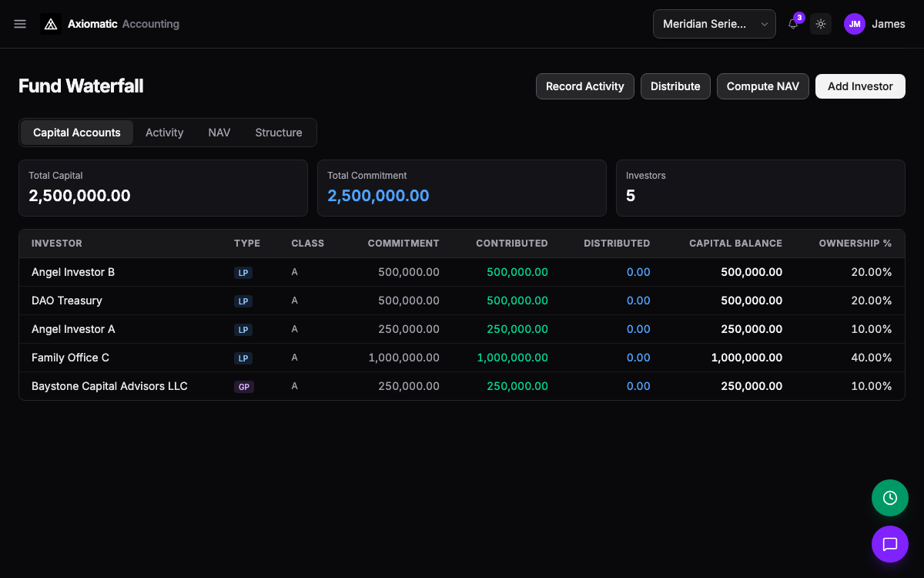
Task: Click Family Office C ownership 40.00%
Action: click(x=872, y=358)
